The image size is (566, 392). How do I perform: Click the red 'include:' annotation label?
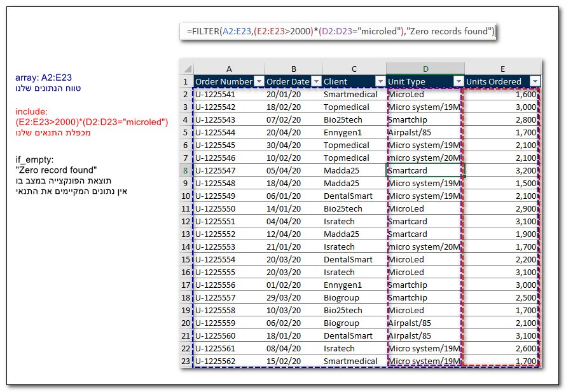(x=32, y=112)
